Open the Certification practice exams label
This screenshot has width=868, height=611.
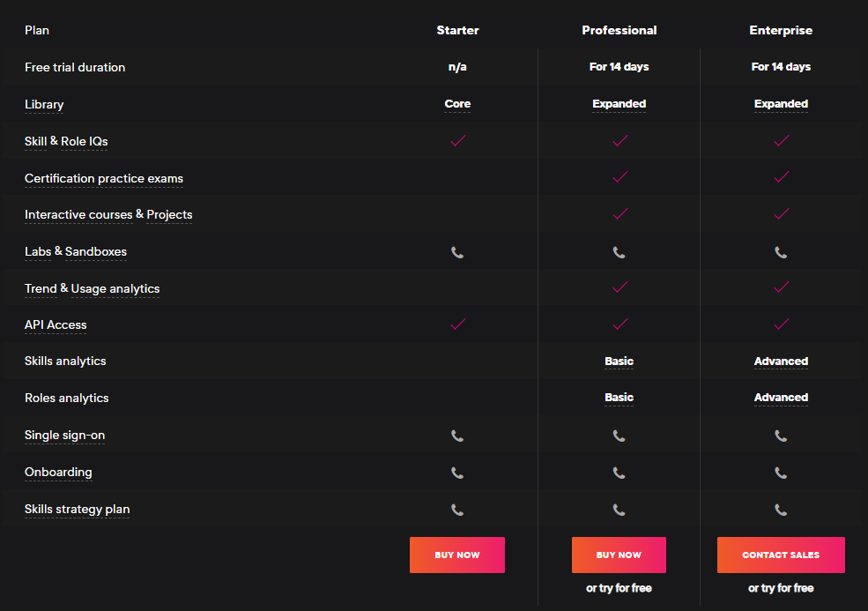click(104, 179)
